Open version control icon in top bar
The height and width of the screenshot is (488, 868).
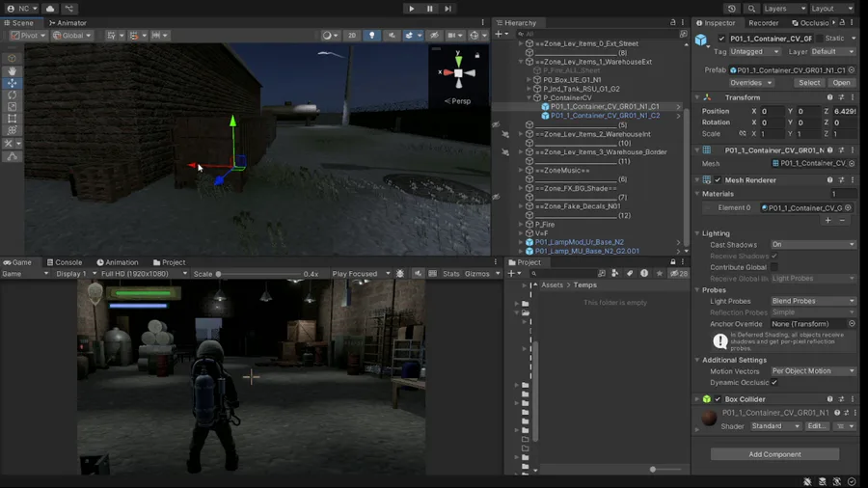[x=69, y=9]
